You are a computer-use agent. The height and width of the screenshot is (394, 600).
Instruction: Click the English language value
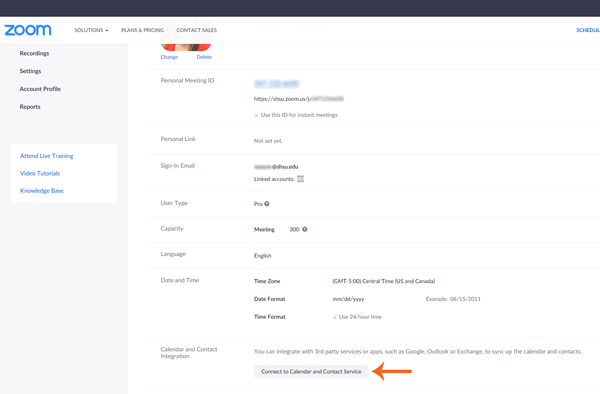262,256
